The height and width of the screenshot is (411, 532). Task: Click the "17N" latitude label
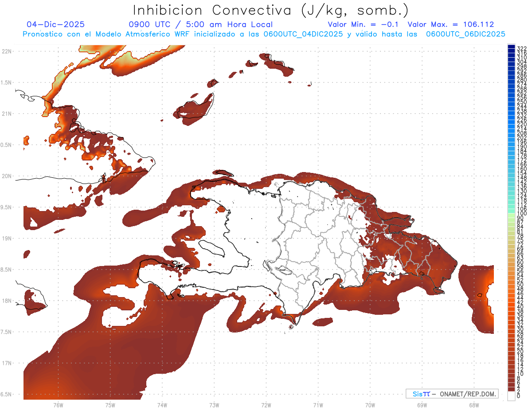coord(7,363)
